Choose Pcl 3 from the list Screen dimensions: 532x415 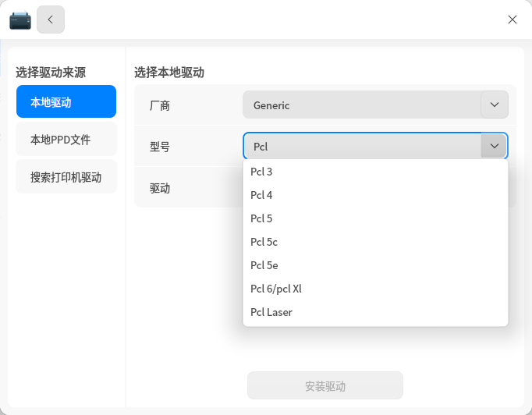click(x=262, y=172)
